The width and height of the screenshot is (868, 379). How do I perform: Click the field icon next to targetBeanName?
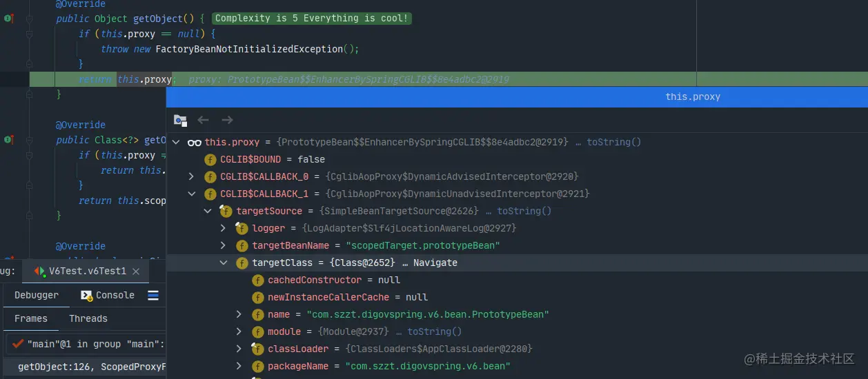[x=241, y=245]
